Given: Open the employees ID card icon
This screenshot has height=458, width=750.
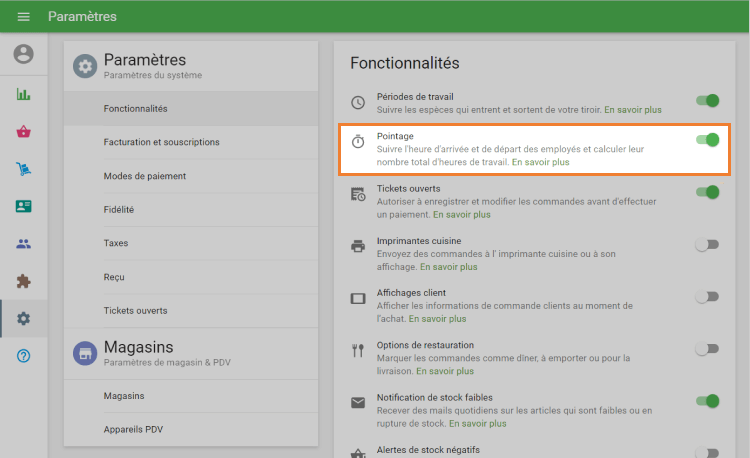Looking at the screenshot, I should pos(23,206).
